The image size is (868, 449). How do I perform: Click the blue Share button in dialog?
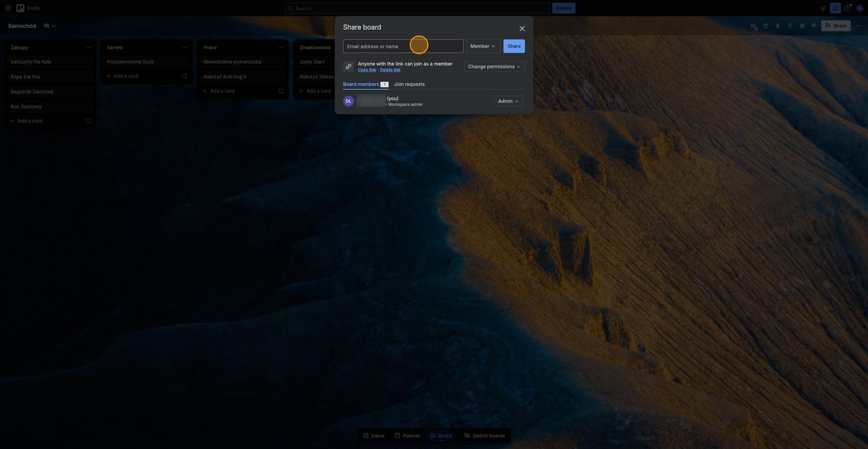pyautogui.click(x=514, y=46)
